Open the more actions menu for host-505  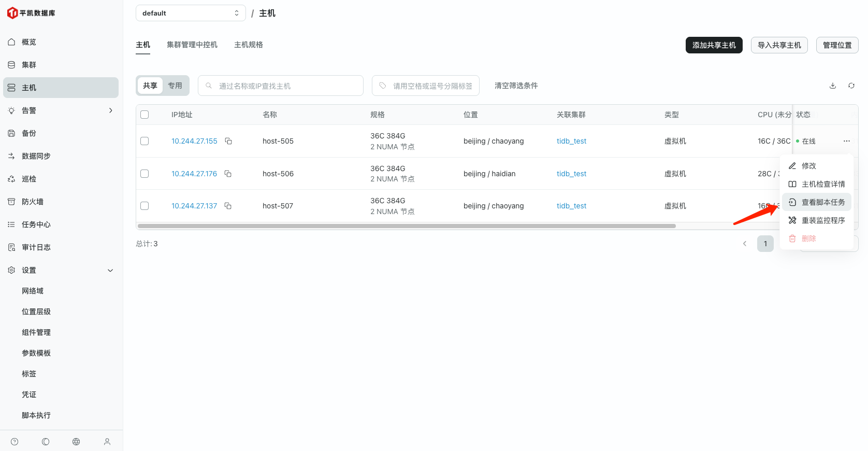pos(847,141)
